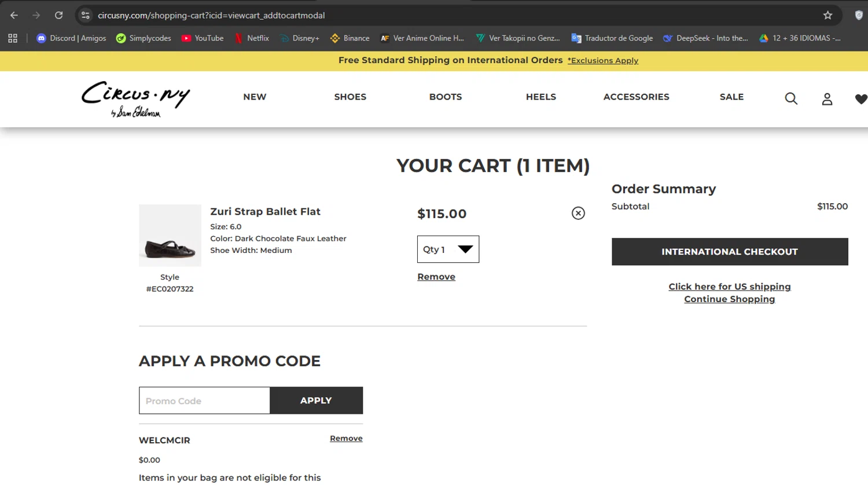Open the wishlist heart icon
The width and height of the screenshot is (868, 485).
860,99
